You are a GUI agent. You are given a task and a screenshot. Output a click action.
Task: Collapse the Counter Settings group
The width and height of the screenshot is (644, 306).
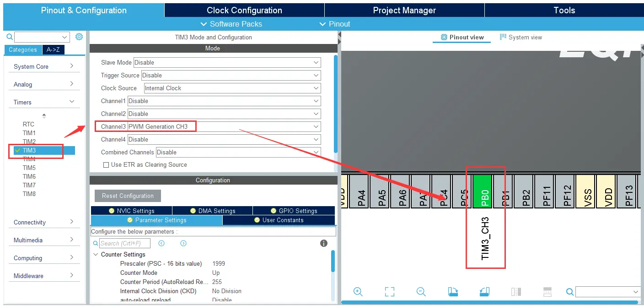point(96,254)
